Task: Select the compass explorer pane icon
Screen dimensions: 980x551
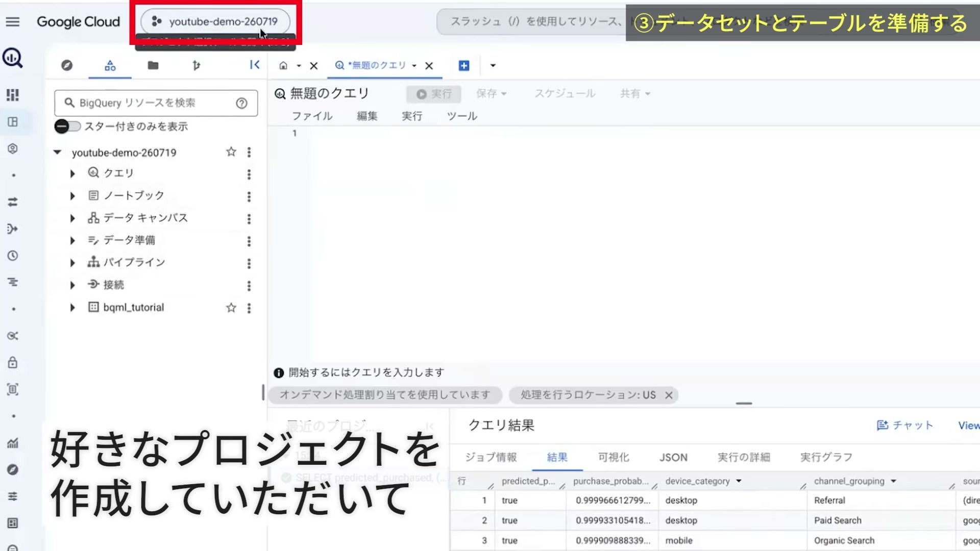Action: [67, 65]
